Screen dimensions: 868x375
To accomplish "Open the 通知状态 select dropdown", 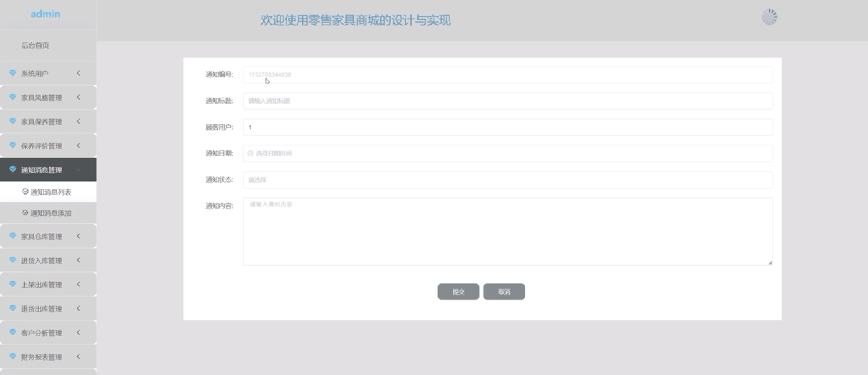I will (507, 180).
